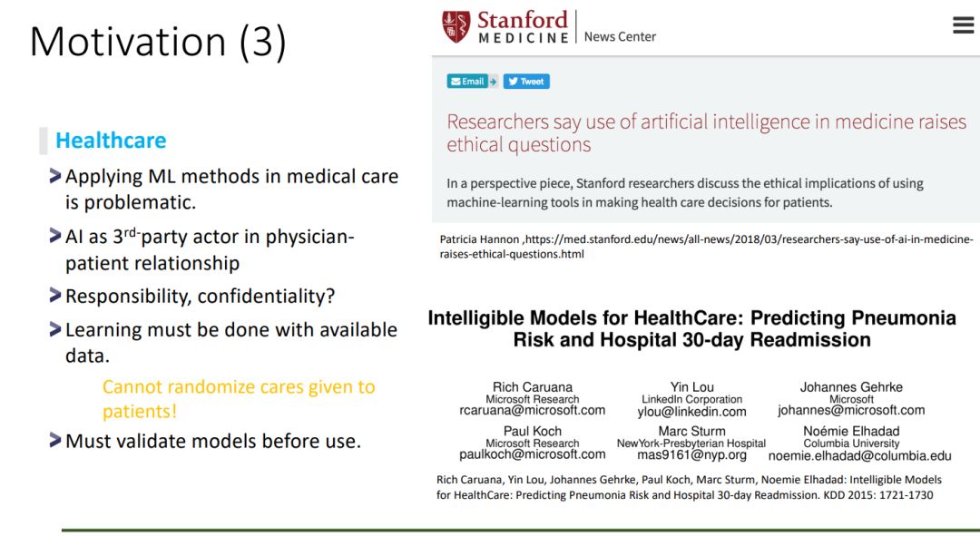The image size is (980, 536).
Task: Click the arrow bullet before 'Responsibility, confidentiality?'
Action: pyautogui.click(x=56, y=296)
